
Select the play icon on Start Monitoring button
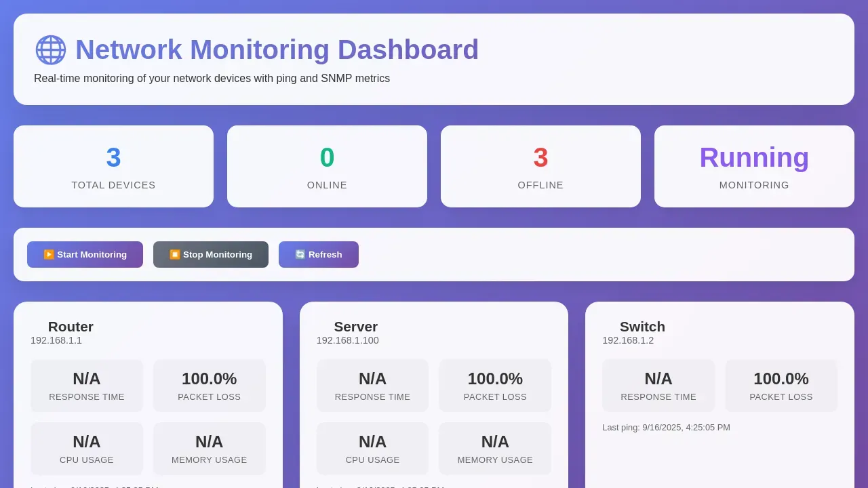pos(49,254)
